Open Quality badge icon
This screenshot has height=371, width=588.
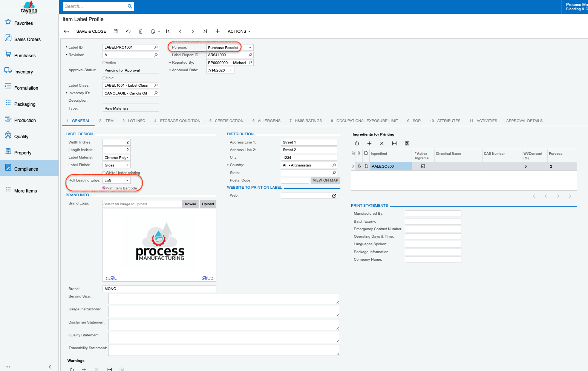click(8, 135)
